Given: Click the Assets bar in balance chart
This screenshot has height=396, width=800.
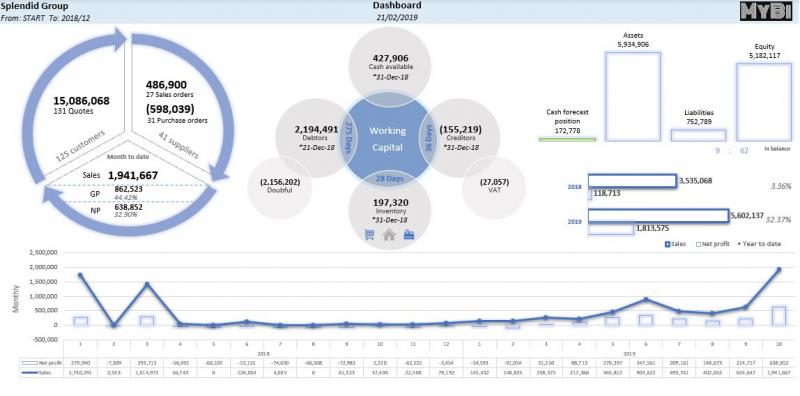Looking at the screenshot, I should [x=633, y=96].
